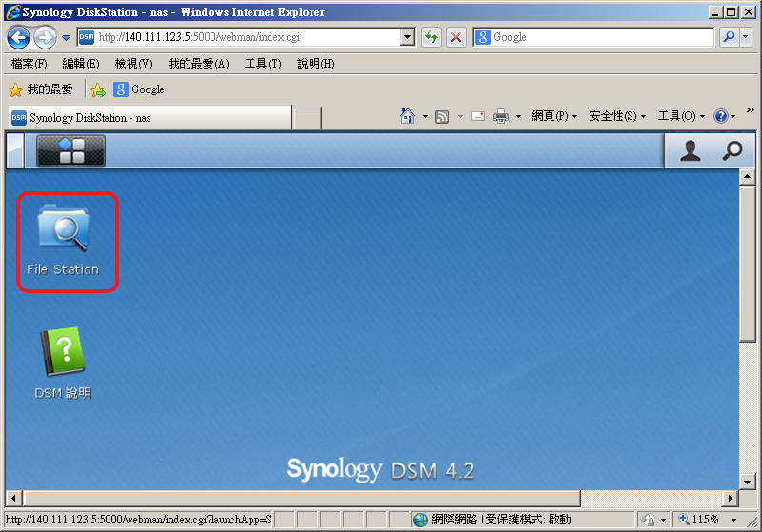This screenshot has width=762, height=532.
Task: Open the 編輯(E) menu
Action: coord(81,64)
